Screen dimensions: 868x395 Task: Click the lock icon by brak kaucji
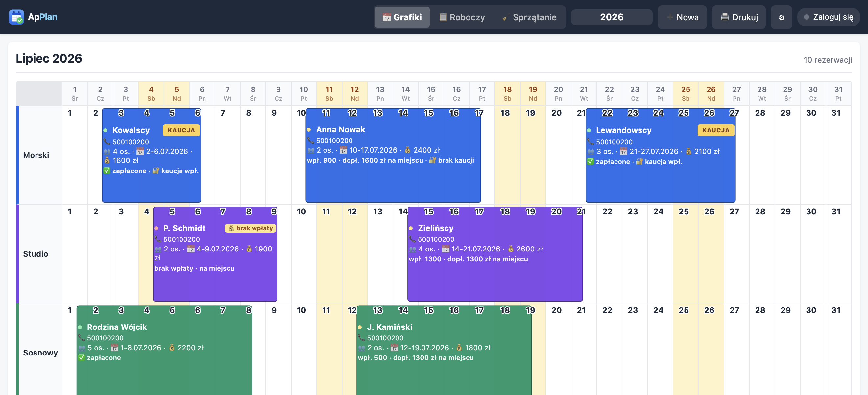coord(432,160)
